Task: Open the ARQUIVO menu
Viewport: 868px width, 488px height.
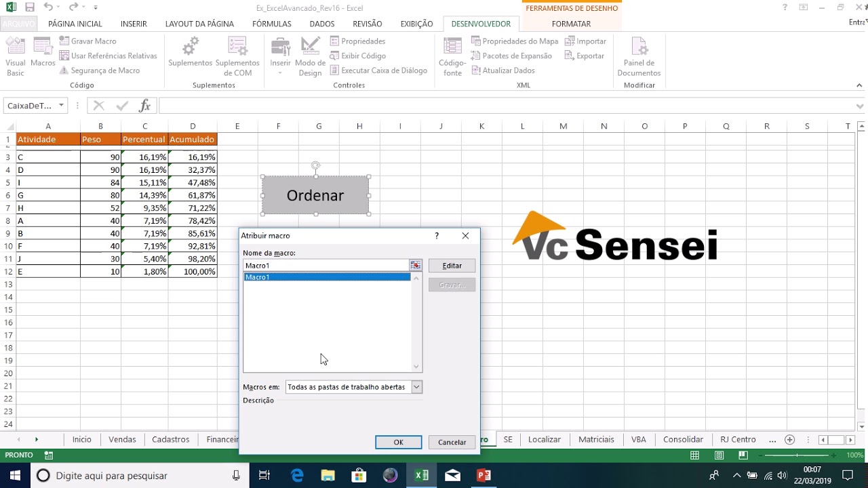Action: 20,24
